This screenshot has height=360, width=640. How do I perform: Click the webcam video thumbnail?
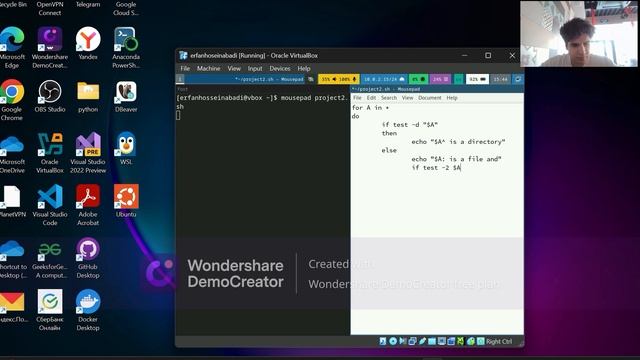(579, 33)
